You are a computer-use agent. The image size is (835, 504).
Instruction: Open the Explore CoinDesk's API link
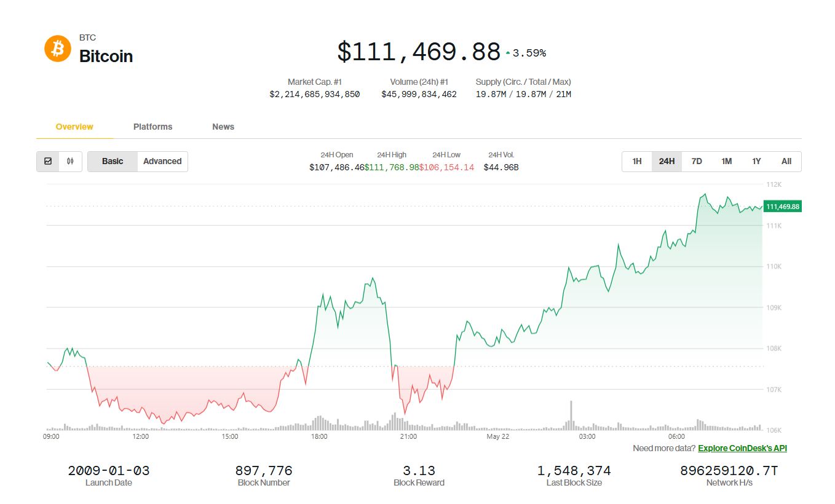click(x=742, y=448)
